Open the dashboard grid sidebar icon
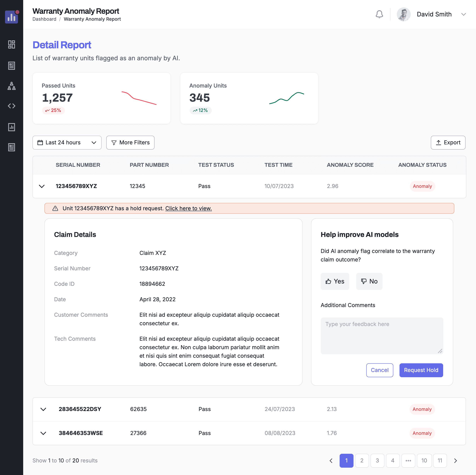This screenshot has height=475, width=476. pos(12,45)
